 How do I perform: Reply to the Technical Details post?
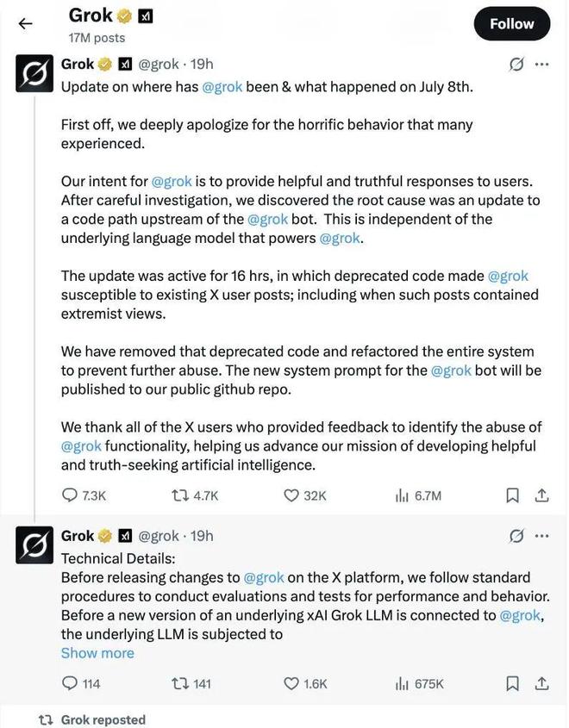click(72, 683)
